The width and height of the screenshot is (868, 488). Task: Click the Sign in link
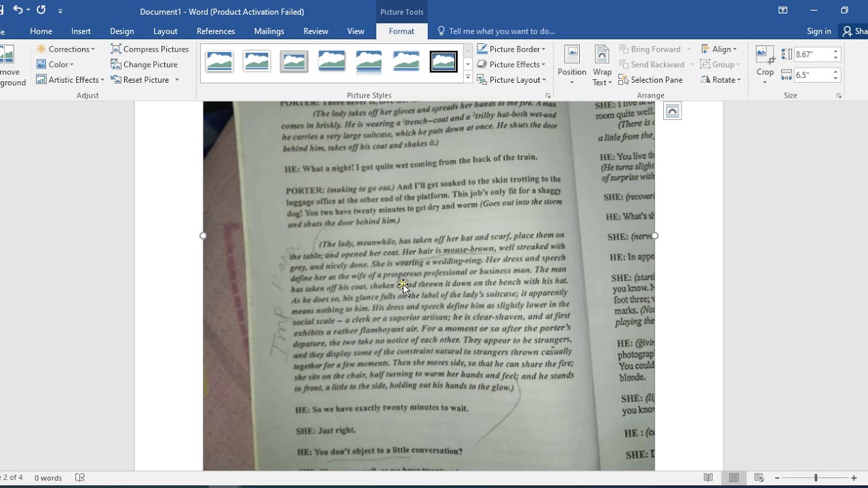coord(819,31)
